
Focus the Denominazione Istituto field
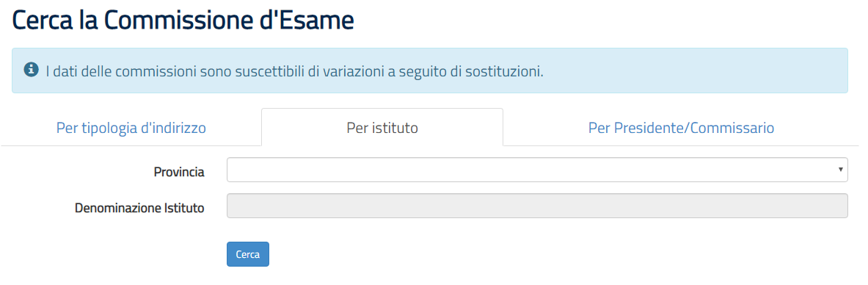(537, 206)
